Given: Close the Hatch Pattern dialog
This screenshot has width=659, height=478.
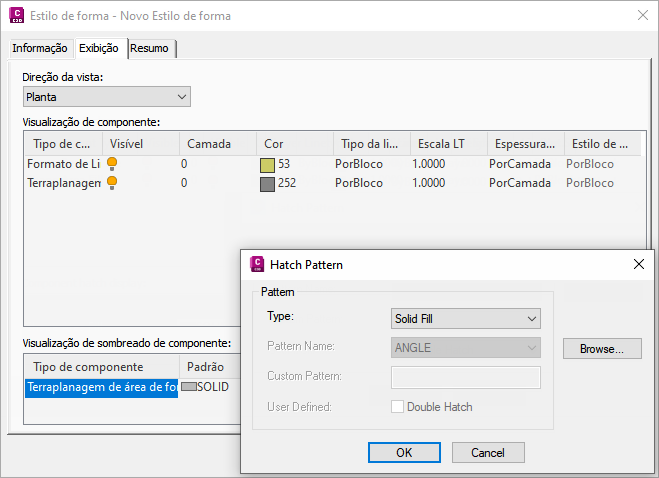Looking at the screenshot, I should 638,264.
